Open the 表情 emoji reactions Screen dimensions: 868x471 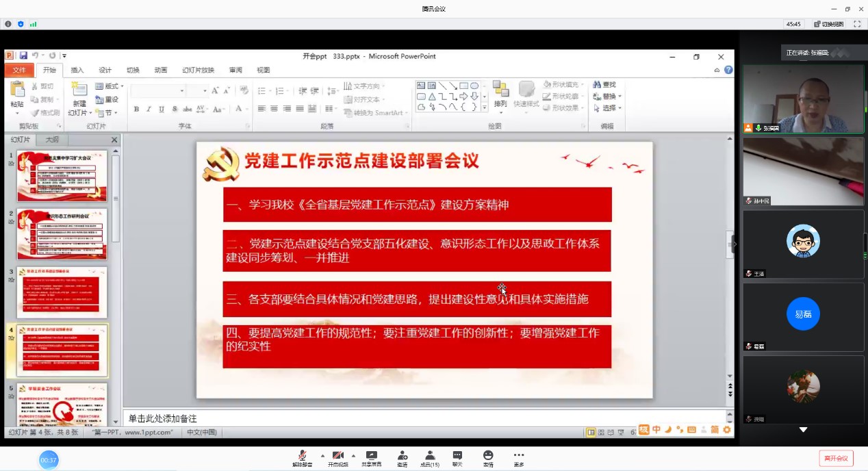[x=487, y=457]
